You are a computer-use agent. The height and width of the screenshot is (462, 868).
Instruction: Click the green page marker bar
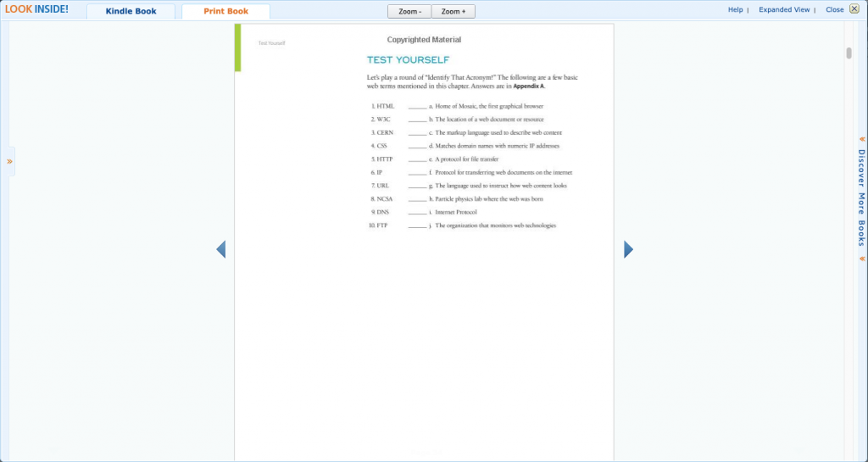coord(238,48)
